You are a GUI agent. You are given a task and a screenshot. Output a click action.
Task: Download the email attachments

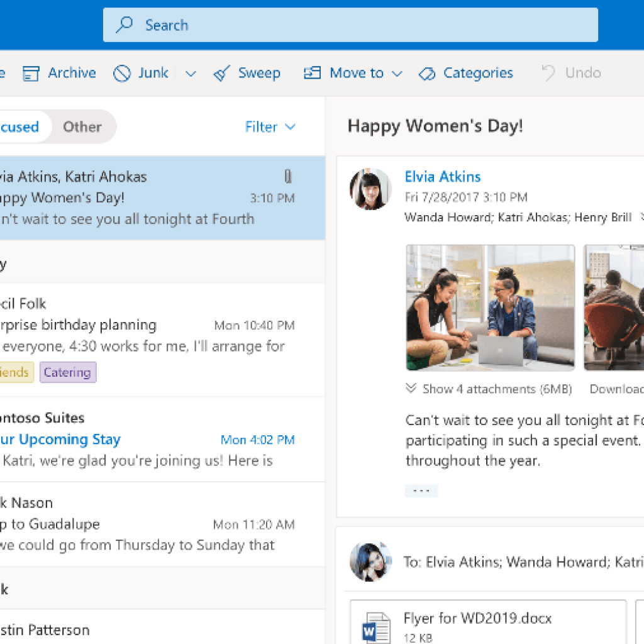point(618,389)
